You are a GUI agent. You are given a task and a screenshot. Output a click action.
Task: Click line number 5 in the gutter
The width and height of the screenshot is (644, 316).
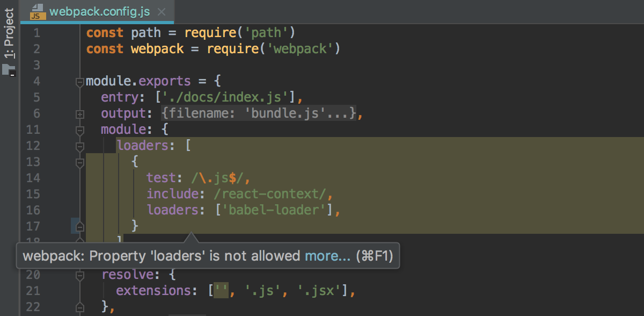click(x=36, y=97)
